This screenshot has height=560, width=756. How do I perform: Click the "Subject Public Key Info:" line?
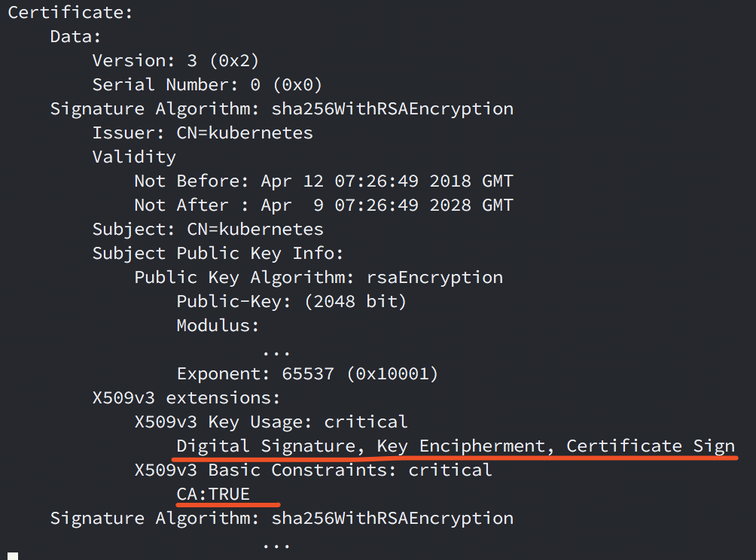(218, 253)
